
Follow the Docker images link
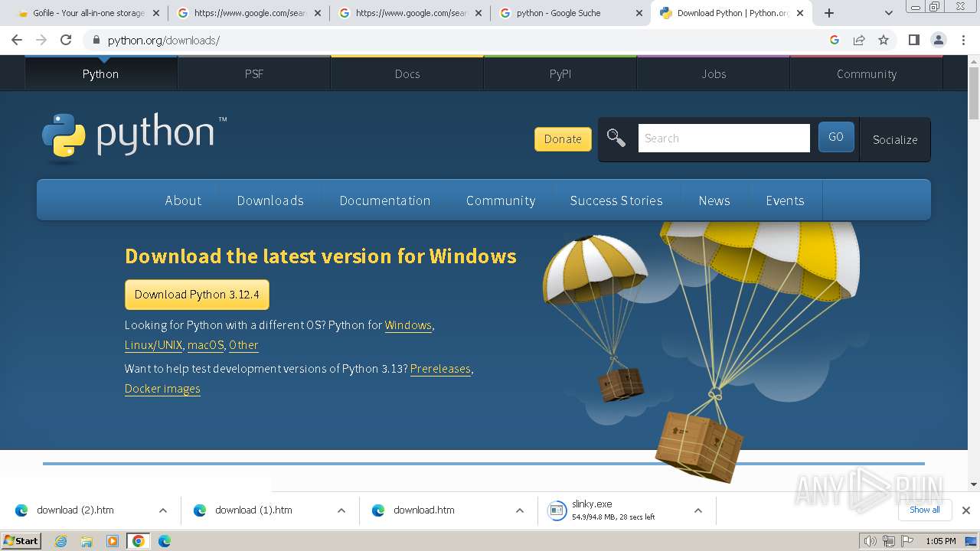tap(162, 389)
